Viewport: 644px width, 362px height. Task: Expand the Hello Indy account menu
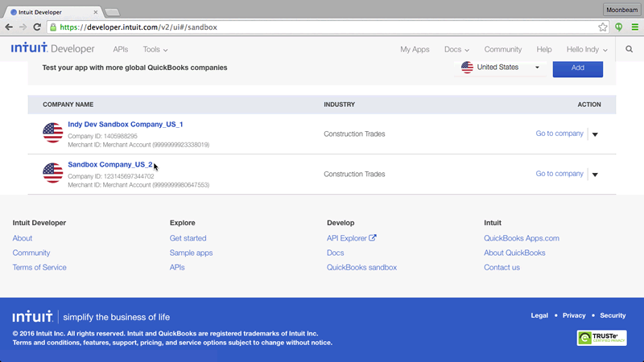pos(587,49)
